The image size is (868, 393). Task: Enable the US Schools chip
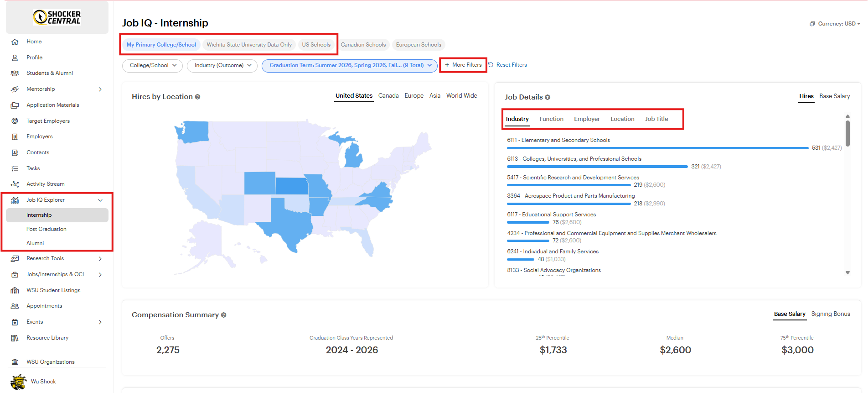pos(316,45)
